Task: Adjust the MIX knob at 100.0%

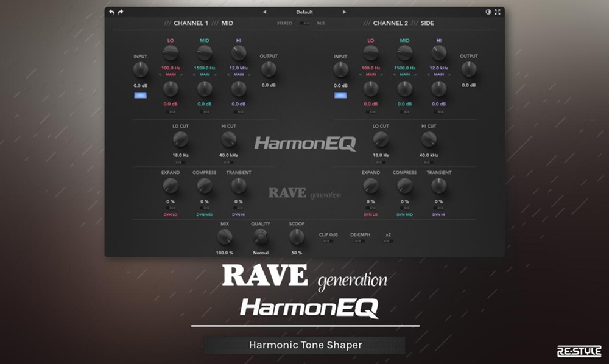Action: [224, 237]
